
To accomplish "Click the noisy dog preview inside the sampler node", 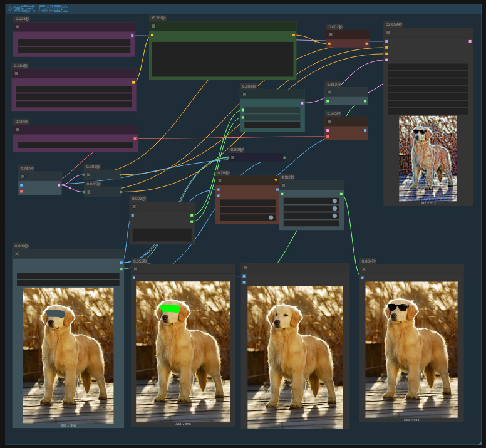I will (x=428, y=159).
